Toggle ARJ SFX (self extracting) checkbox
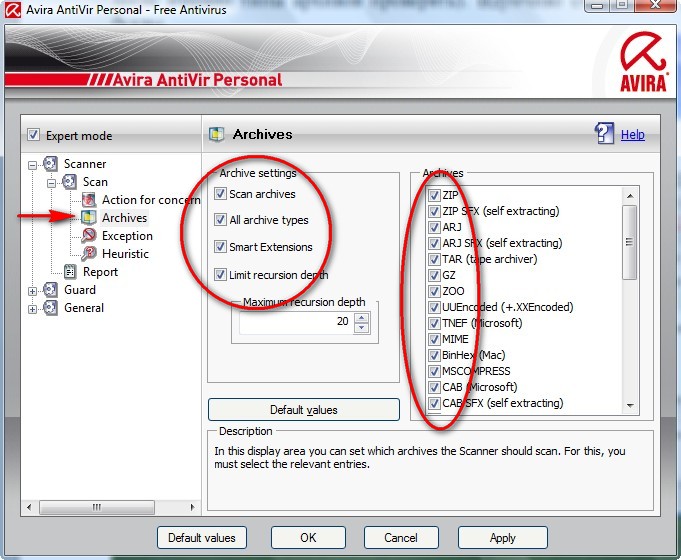The width and height of the screenshot is (681, 560). pos(434,243)
